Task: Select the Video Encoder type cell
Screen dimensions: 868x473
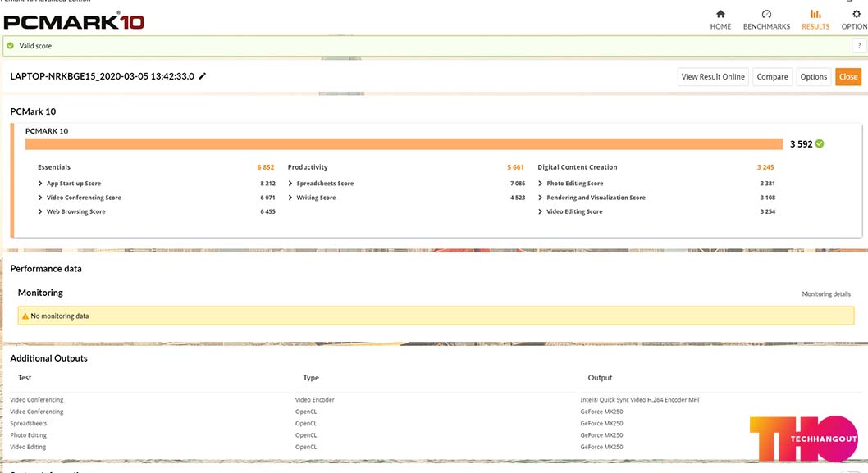Action: tap(315, 399)
